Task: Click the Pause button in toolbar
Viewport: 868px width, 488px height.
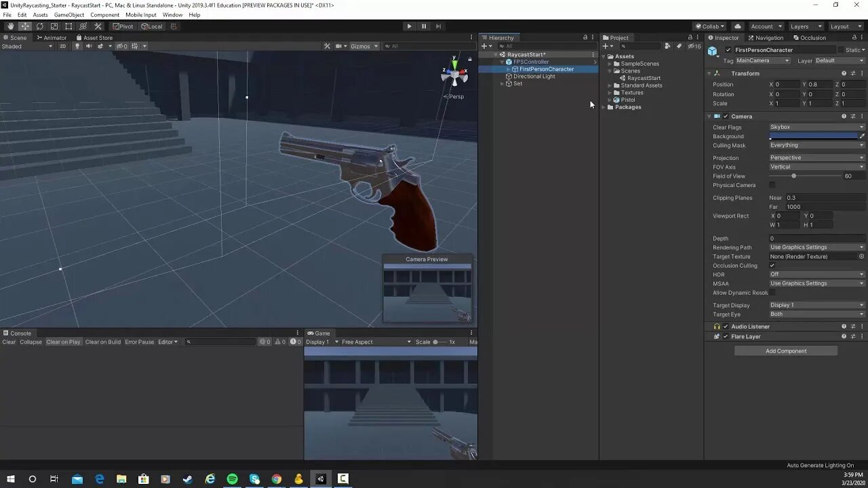Action: tap(424, 26)
